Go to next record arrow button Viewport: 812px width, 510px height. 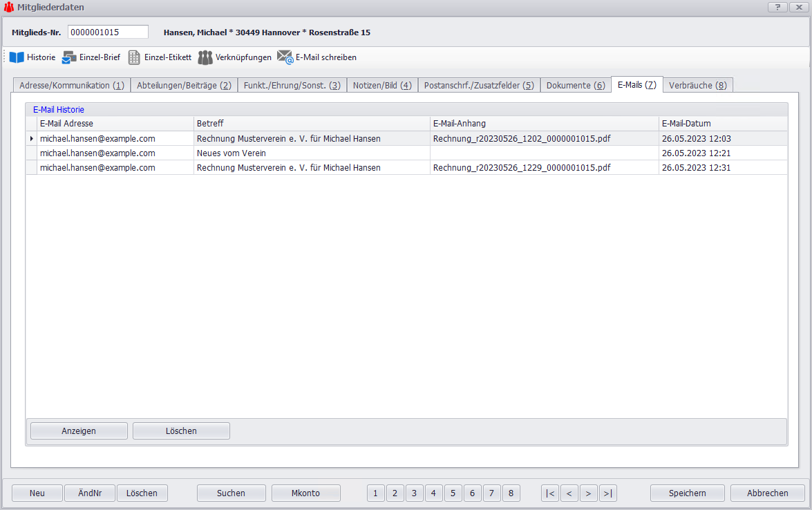coord(589,493)
